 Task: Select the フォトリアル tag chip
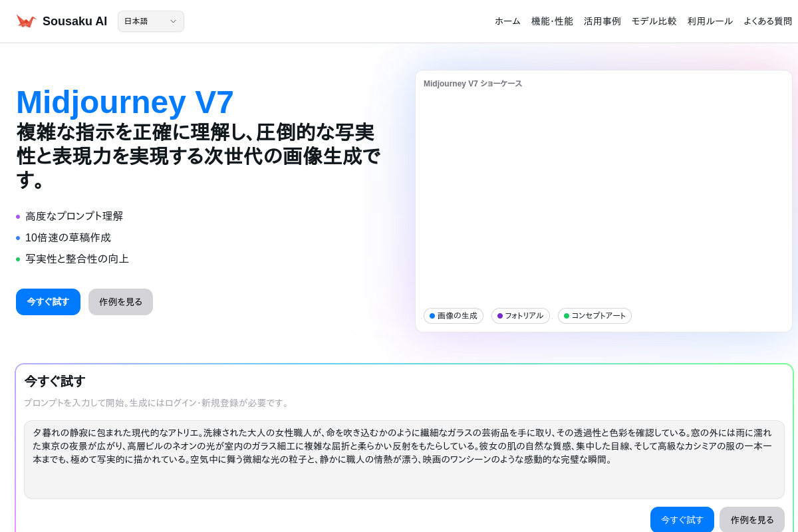[520, 316]
